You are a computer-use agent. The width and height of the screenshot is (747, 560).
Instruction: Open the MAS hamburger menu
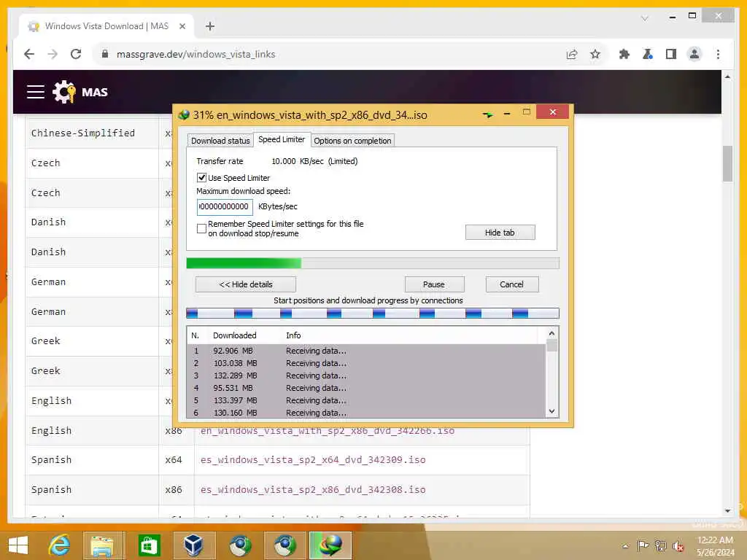point(36,92)
